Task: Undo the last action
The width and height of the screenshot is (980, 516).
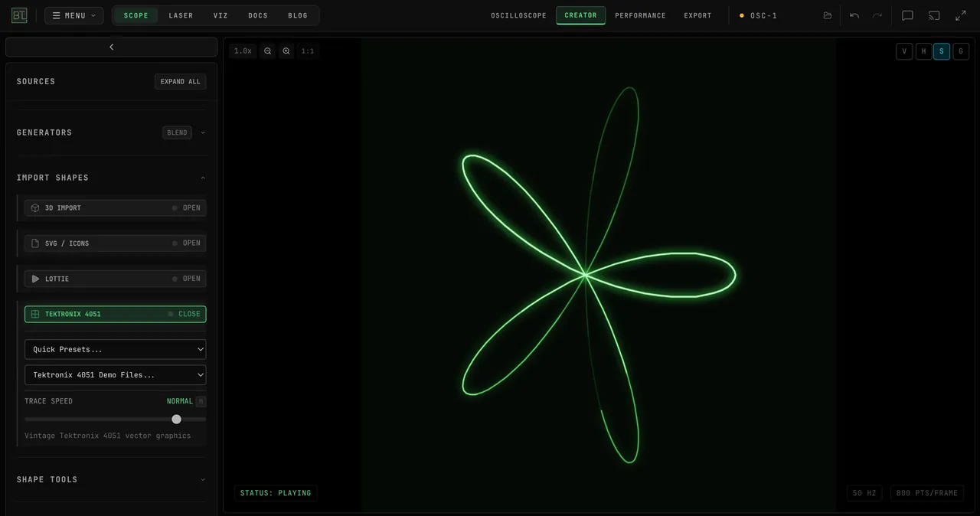Action: point(854,15)
